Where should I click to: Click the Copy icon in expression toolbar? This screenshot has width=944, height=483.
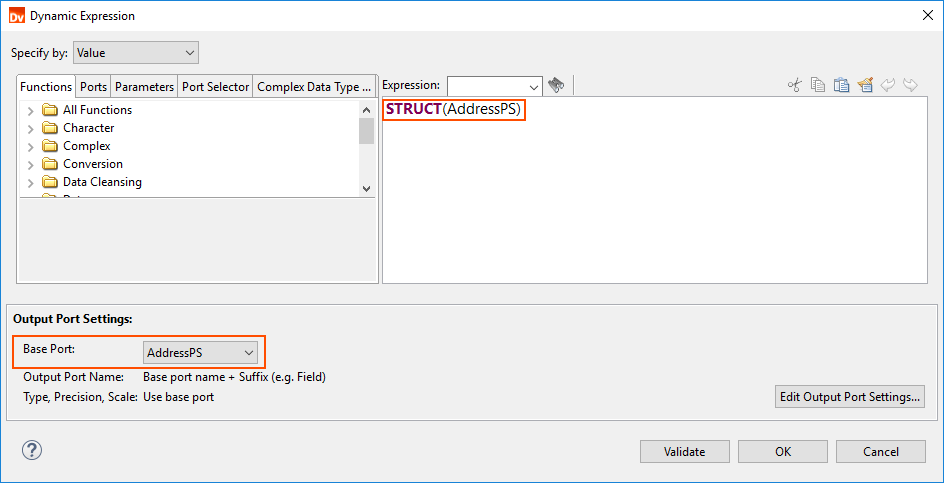point(818,86)
